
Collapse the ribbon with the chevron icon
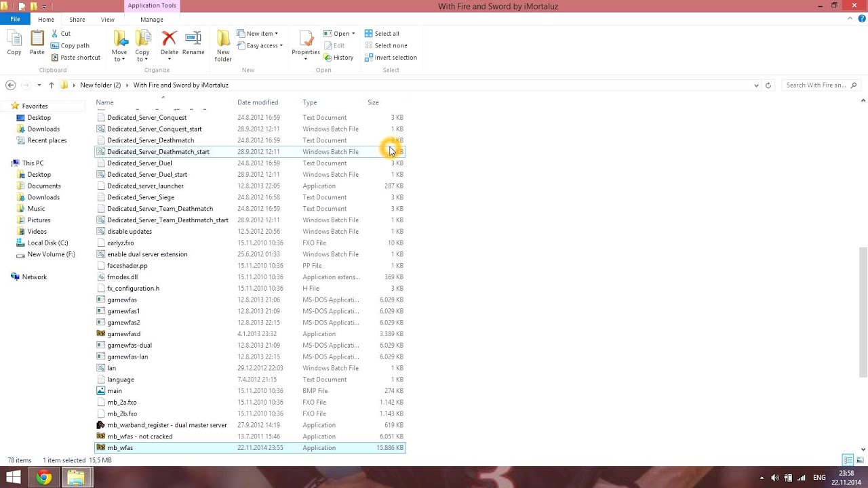pos(850,20)
